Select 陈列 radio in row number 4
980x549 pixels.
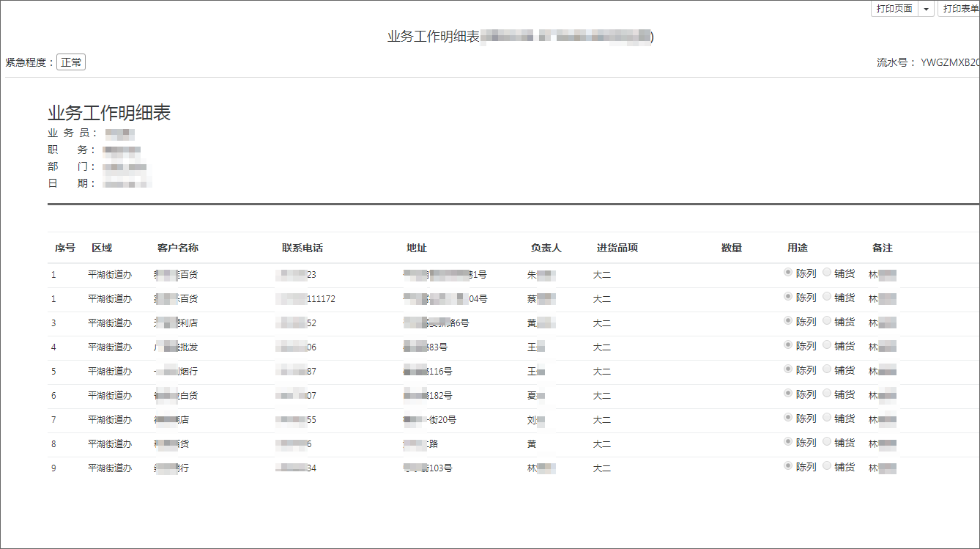coord(788,345)
